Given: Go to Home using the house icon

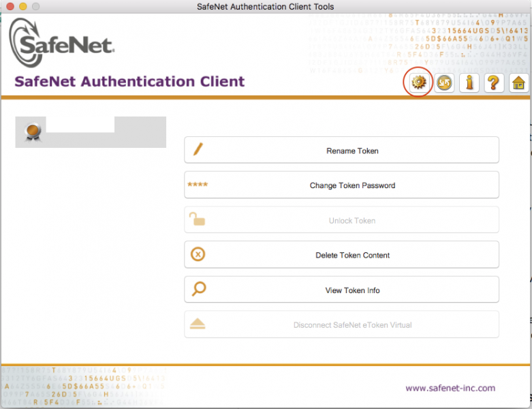Looking at the screenshot, I should (518, 82).
